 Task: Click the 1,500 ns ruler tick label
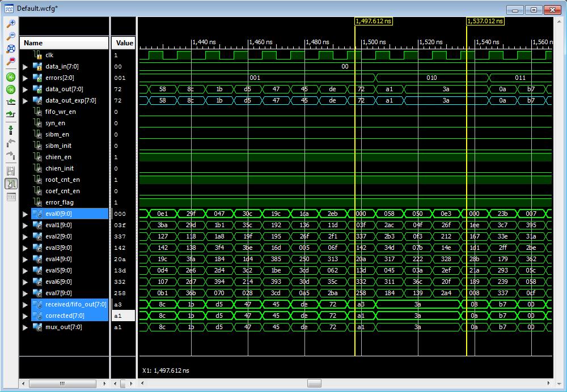coord(374,42)
